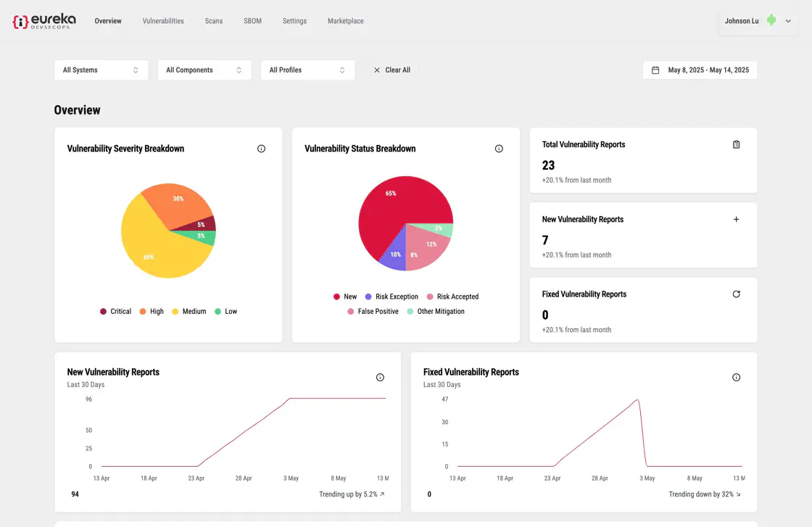The image size is (812, 527).
Task: Click info icon on Vulnerability Status Breakdown
Action: coord(499,149)
